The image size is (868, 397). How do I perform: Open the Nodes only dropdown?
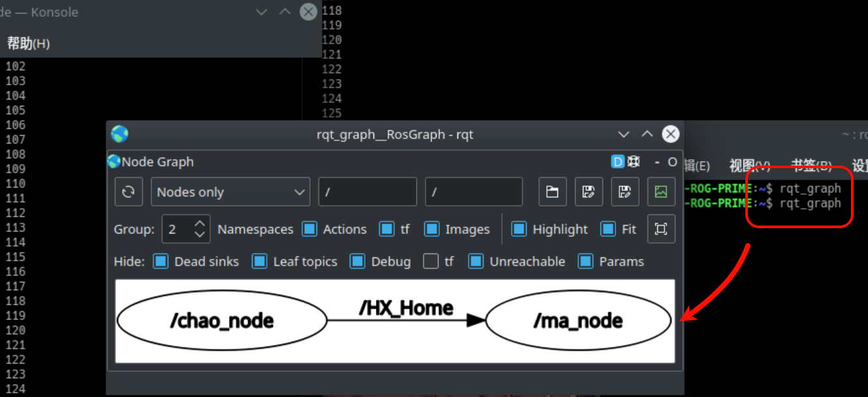pos(230,192)
